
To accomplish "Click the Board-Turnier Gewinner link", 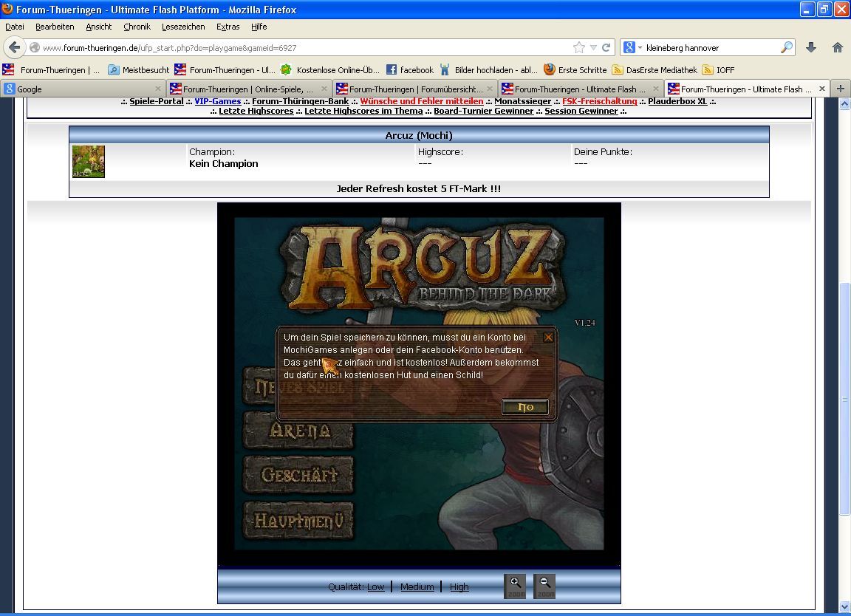I will (x=484, y=111).
